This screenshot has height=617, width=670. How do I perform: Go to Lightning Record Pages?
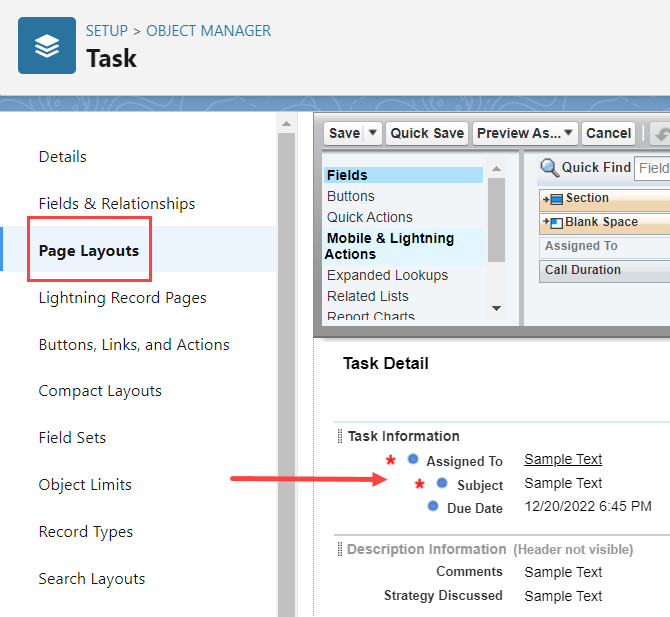pos(122,298)
